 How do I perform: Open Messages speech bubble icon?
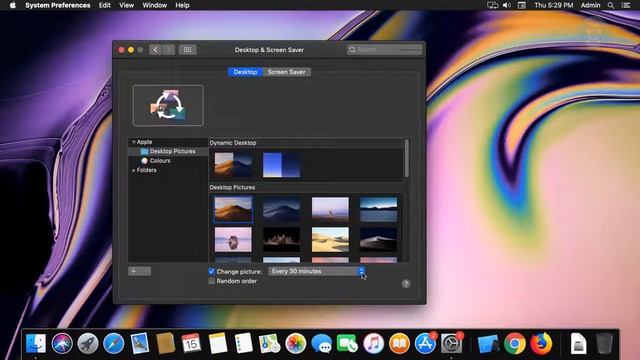point(322,343)
